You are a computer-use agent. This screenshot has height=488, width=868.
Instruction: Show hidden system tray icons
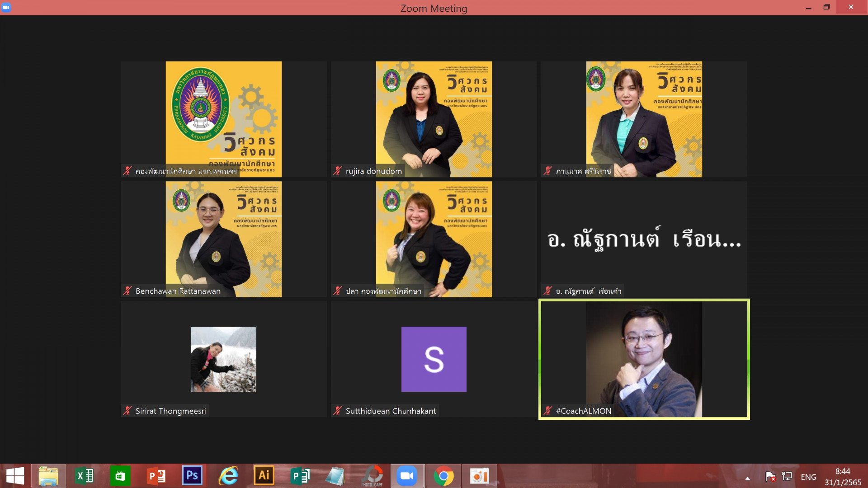(748, 478)
